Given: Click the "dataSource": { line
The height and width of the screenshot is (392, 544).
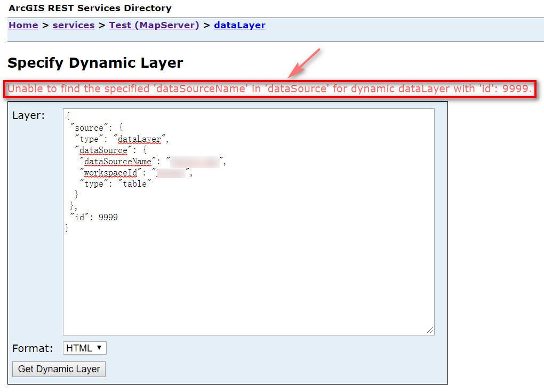Looking at the screenshot, I should coord(111,150).
